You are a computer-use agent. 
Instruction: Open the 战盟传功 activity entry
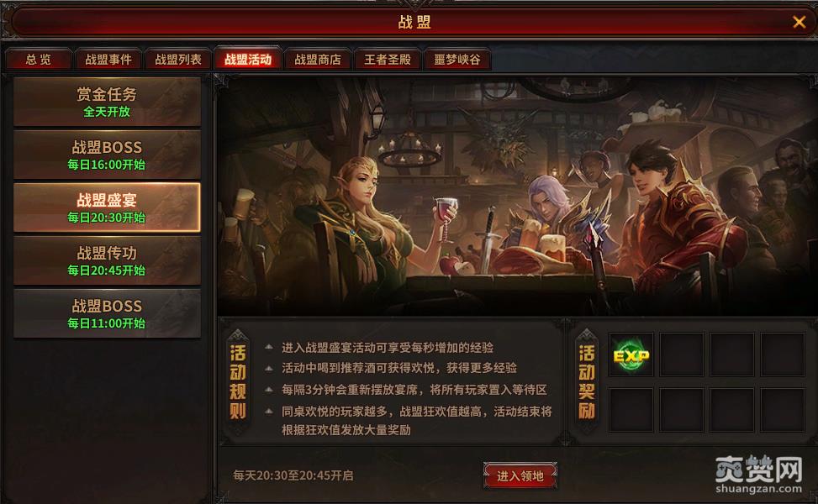(x=107, y=260)
